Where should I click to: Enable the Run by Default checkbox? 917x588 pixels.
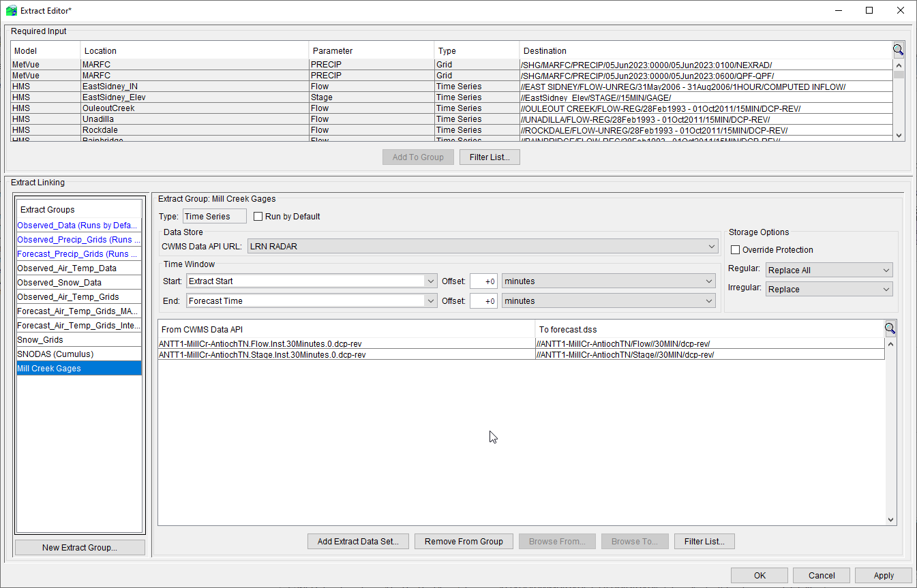tap(258, 216)
